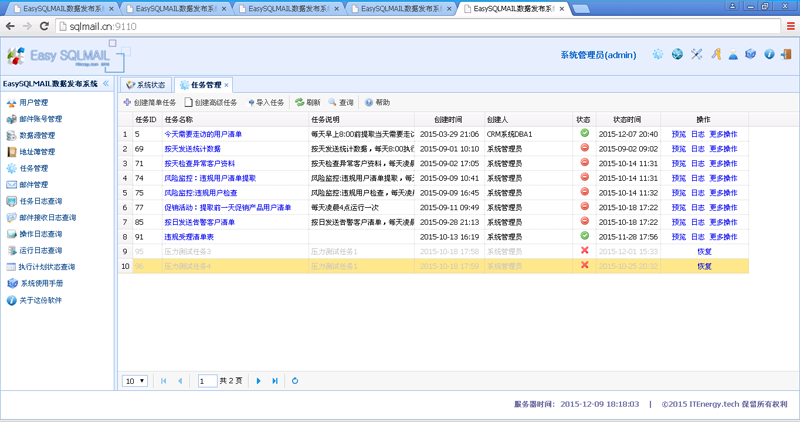This screenshot has height=422, width=800.
Task: Open the page size dropdown showing 10
Action: pos(134,381)
